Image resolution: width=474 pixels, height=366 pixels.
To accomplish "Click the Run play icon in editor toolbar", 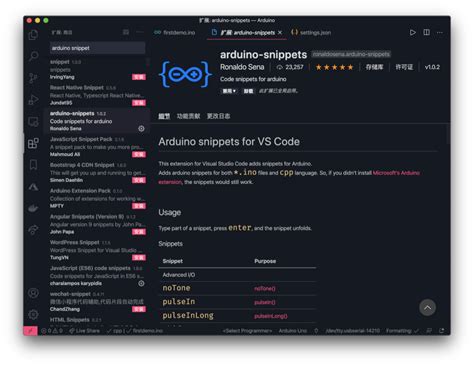I will (413, 32).
